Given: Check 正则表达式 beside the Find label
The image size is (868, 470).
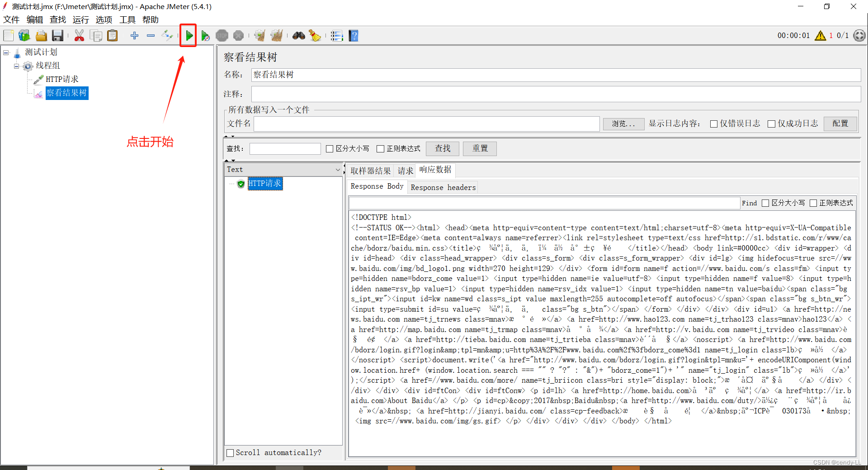Looking at the screenshot, I should [x=813, y=203].
